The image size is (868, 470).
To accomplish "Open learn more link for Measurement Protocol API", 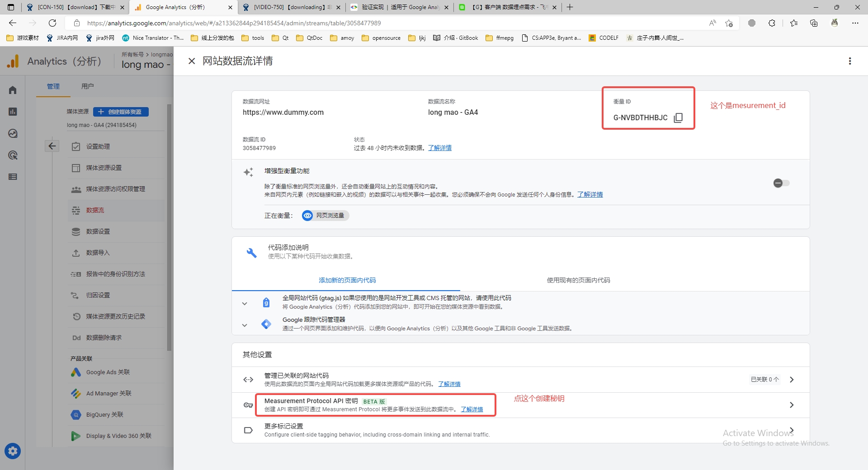I will tap(472, 409).
